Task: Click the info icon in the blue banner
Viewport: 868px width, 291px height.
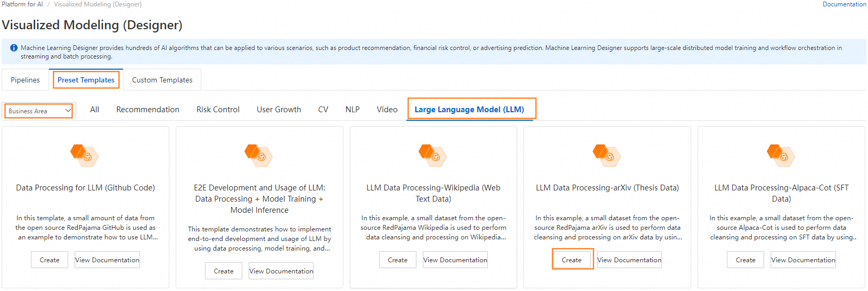Action: (x=14, y=48)
